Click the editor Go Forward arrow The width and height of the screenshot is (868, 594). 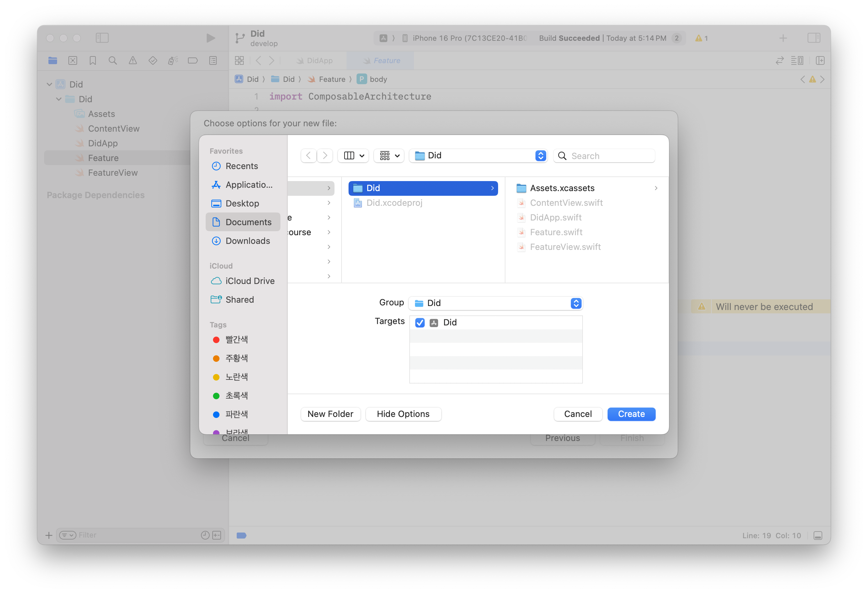272,60
